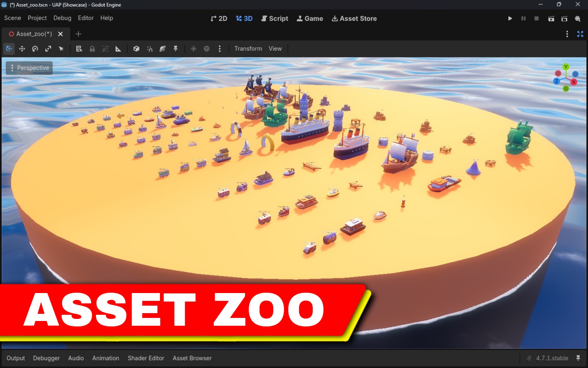The image size is (588, 368).
Task: Click the Z axis on the view gizmo
Action: pyautogui.click(x=556, y=81)
